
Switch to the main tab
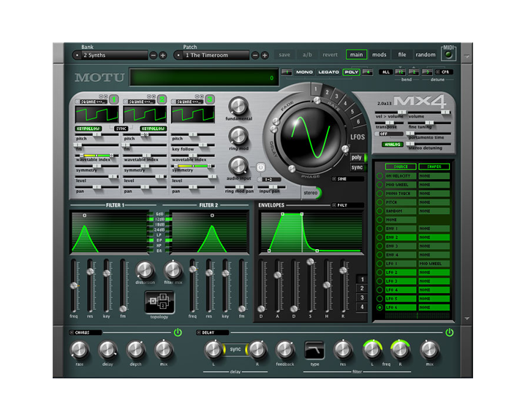pos(356,55)
